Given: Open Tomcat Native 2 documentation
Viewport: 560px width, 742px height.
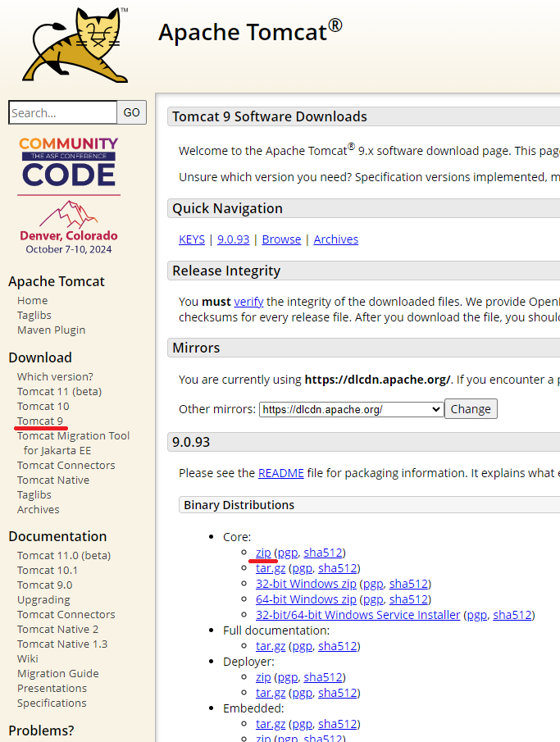Looking at the screenshot, I should 57,630.
